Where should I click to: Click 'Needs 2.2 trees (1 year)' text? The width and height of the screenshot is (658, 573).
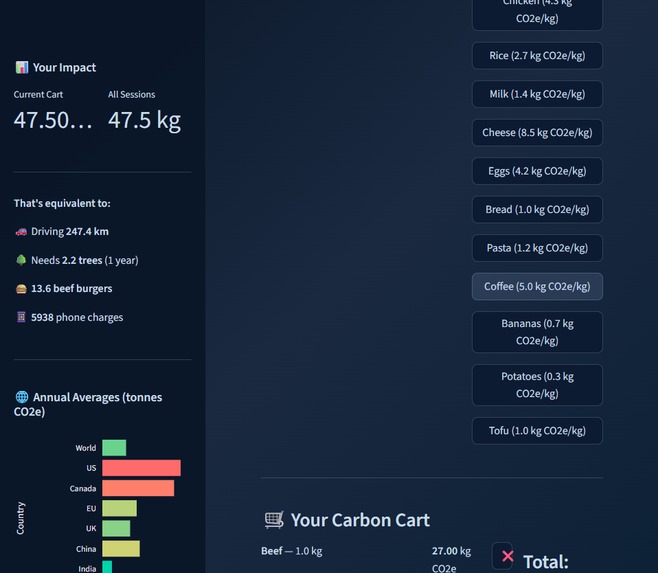[85, 260]
